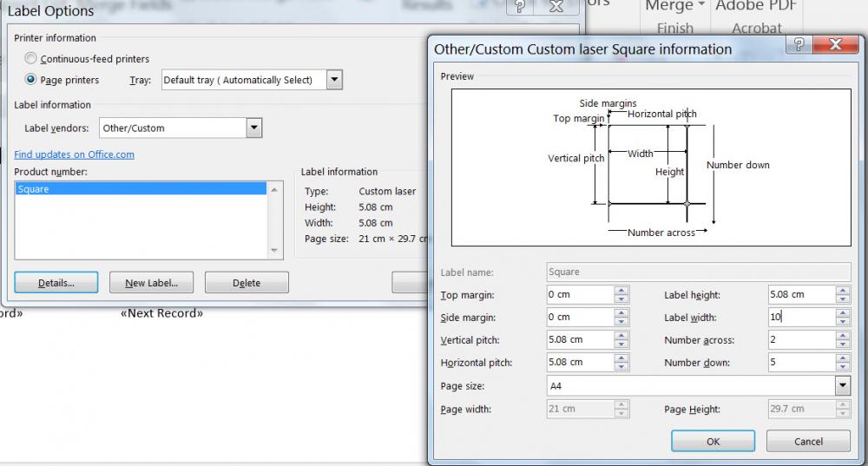Increase Vertical pitch with up spinner

point(621,335)
